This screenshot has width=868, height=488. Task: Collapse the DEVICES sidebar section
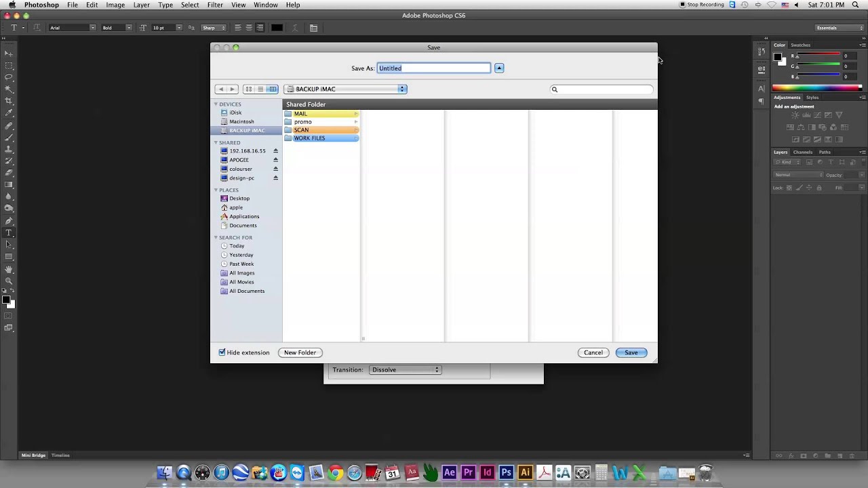point(216,104)
